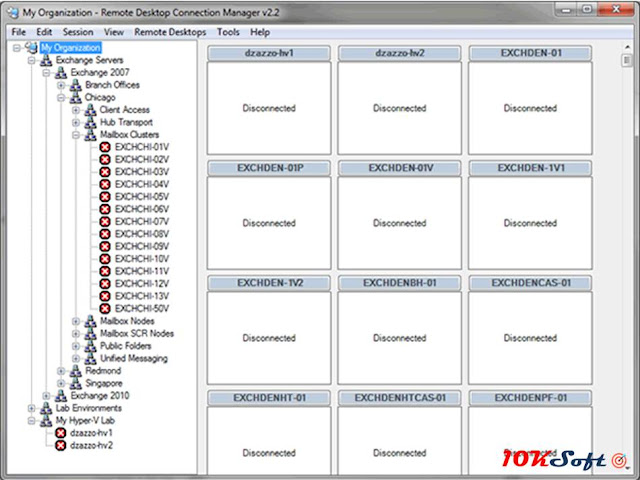
Task: Open the Tools menu
Action: point(228,32)
